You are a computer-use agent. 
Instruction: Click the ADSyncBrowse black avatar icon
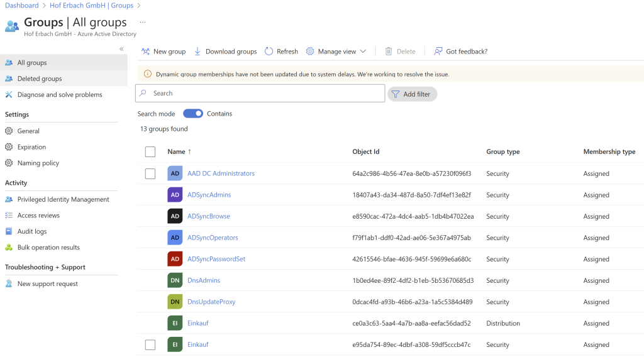pos(175,216)
